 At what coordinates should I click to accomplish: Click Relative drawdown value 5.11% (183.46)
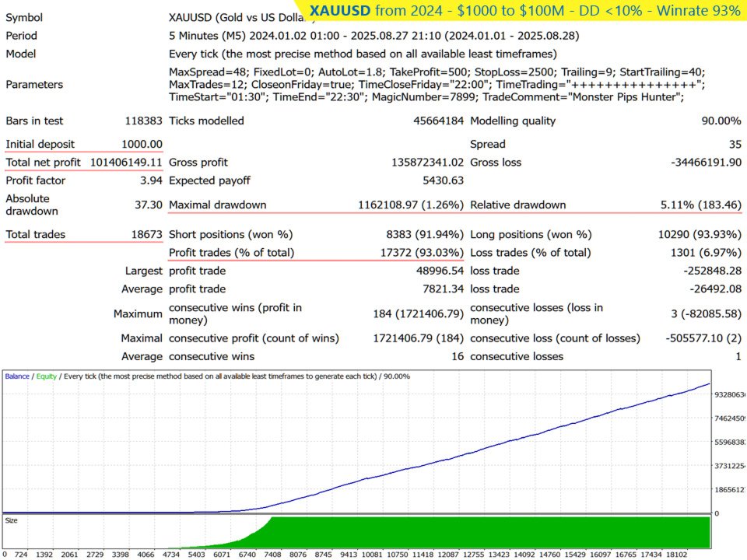tap(701, 205)
